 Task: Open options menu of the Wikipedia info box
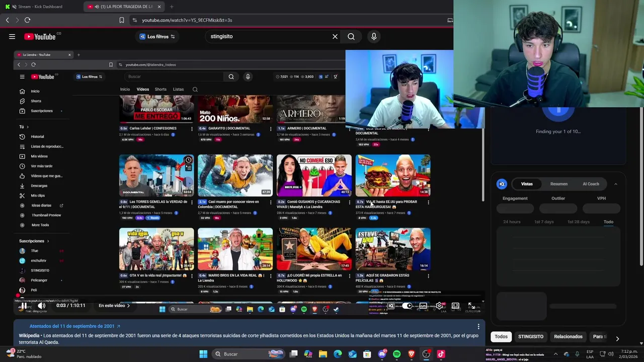[x=478, y=327]
